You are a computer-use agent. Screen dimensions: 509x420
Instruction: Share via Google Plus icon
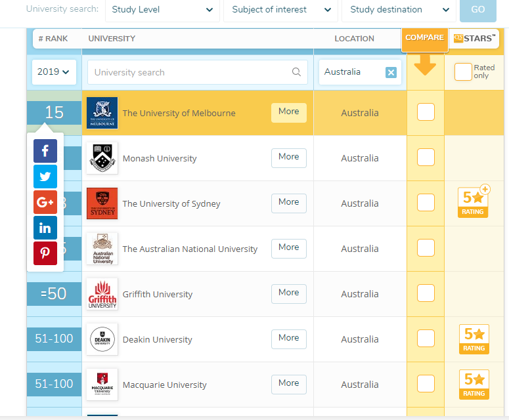click(45, 202)
